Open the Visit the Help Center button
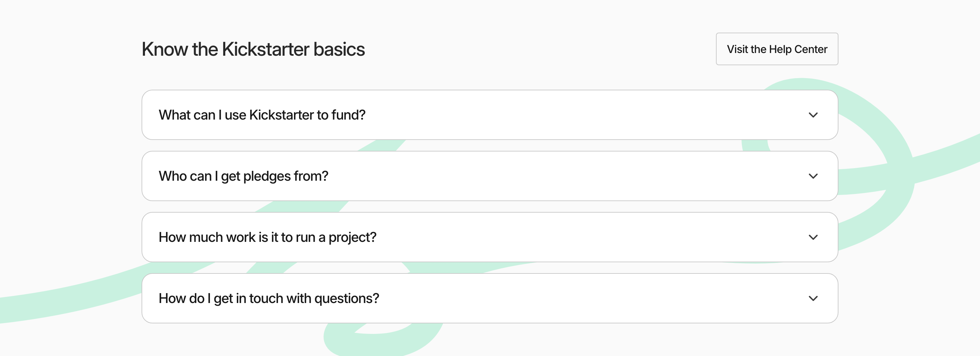 [x=777, y=49]
